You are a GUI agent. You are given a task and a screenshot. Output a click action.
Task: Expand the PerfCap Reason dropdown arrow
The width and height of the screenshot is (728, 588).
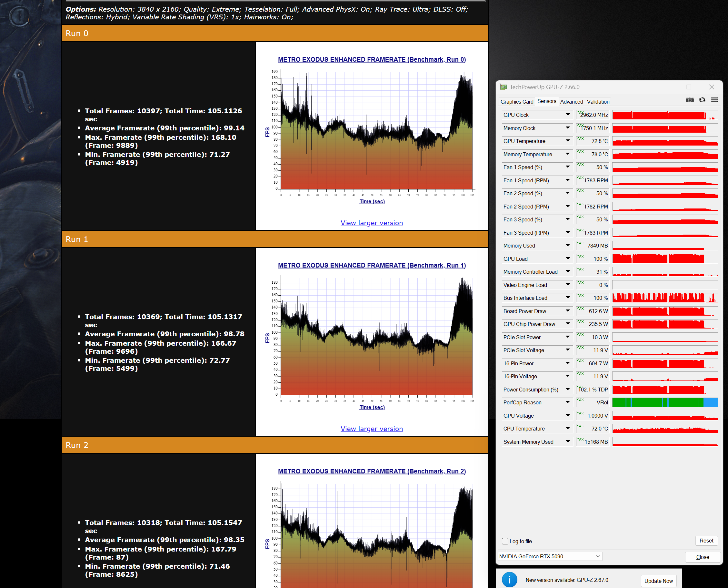tap(568, 402)
